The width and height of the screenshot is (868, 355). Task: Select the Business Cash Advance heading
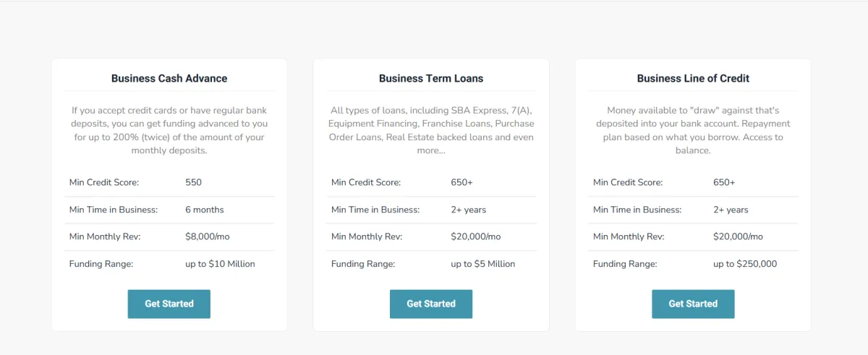[169, 78]
